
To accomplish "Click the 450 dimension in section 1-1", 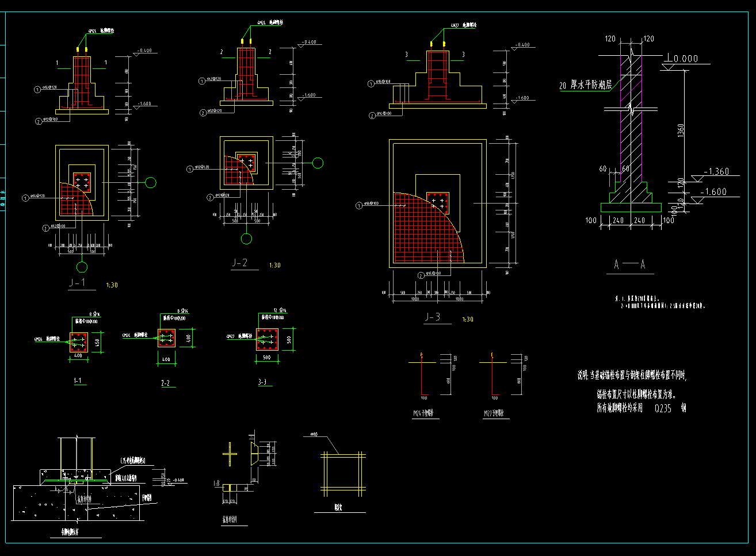I will pos(98,342).
